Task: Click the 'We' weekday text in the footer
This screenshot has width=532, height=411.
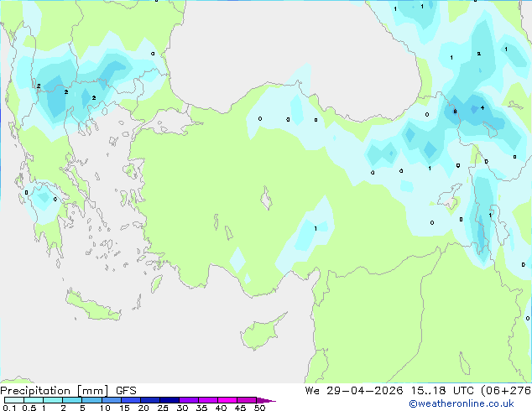Action: tap(312, 391)
